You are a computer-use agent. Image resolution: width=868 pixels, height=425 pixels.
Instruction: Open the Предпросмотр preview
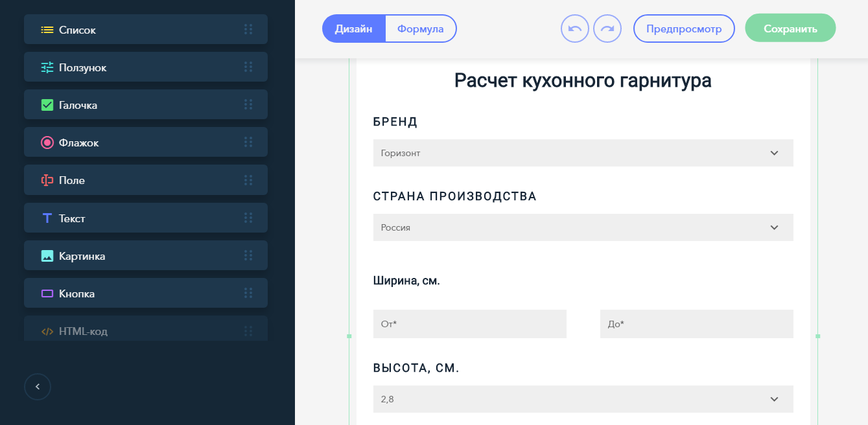[684, 29]
